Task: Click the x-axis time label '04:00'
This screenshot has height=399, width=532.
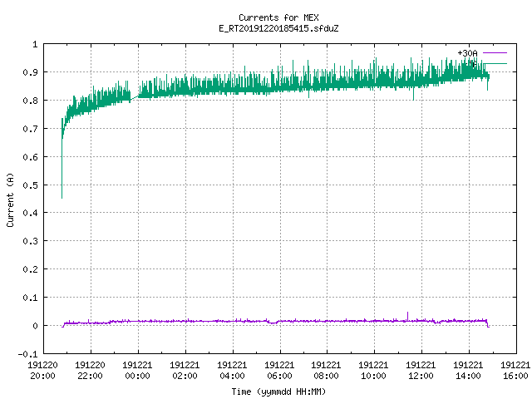Action: pos(232,376)
